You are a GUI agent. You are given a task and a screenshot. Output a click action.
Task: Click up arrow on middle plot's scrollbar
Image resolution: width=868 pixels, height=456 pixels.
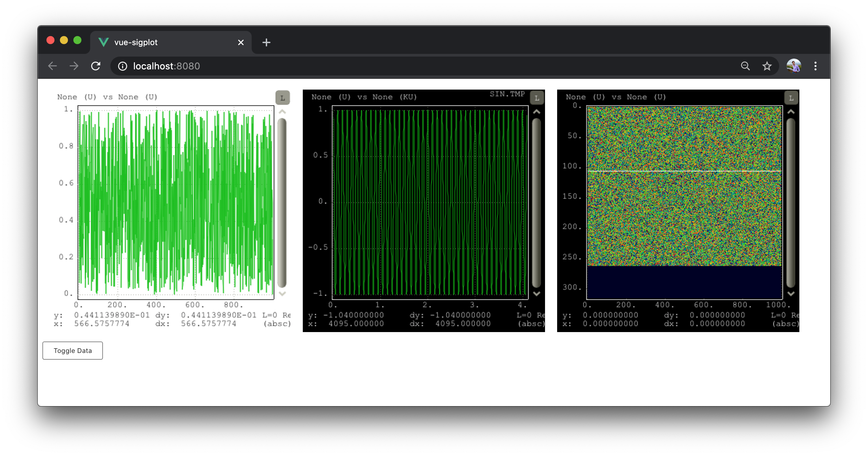coord(537,111)
